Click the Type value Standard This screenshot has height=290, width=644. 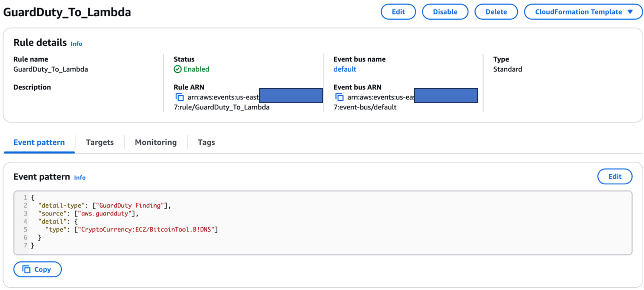coord(508,69)
